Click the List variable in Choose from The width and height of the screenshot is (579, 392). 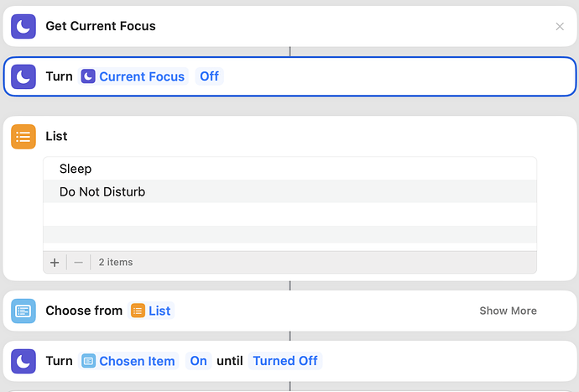(x=151, y=311)
